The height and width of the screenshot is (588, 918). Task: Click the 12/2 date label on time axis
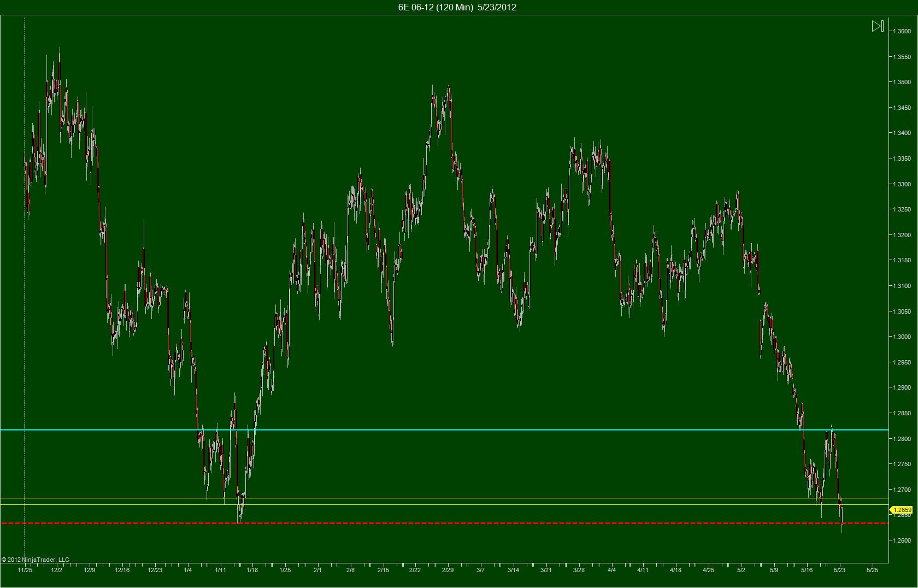pos(57,570)
